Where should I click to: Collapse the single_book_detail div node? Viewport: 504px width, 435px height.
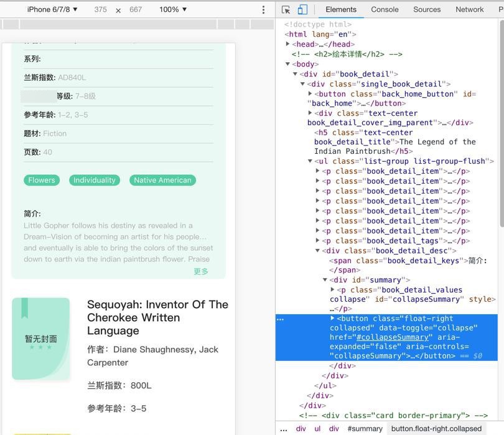[302, 83]
